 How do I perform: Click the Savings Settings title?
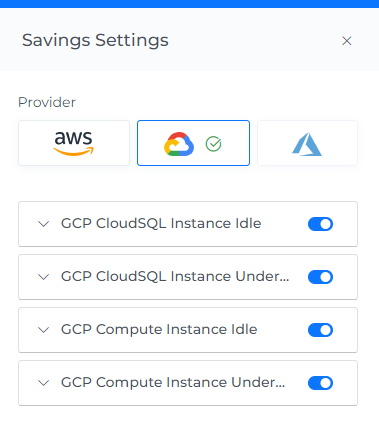click(x=95, y=41)
